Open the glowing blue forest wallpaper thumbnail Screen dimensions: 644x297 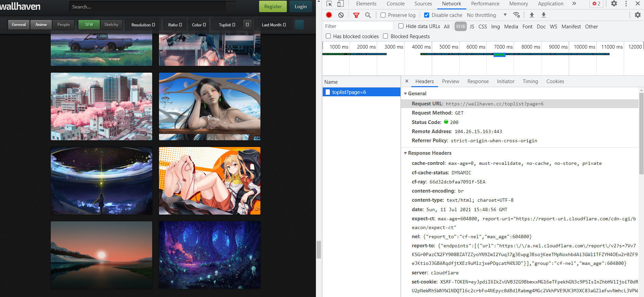tap(210, 255)
